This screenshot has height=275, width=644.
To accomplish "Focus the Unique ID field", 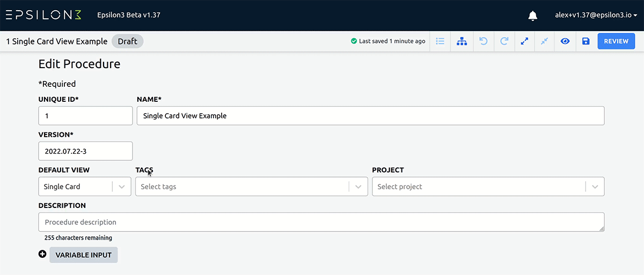I will [85, 116].
